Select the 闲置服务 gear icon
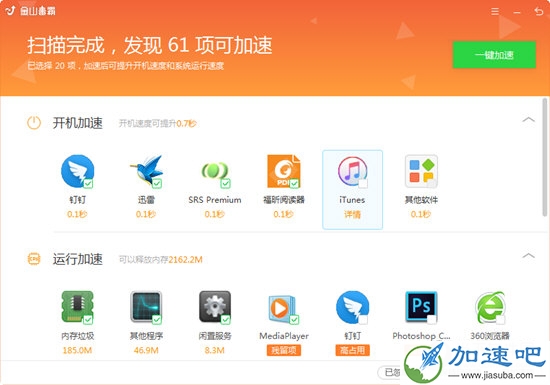Image resolution: width=550 pixels, height=385 pixels. point(215,306)
